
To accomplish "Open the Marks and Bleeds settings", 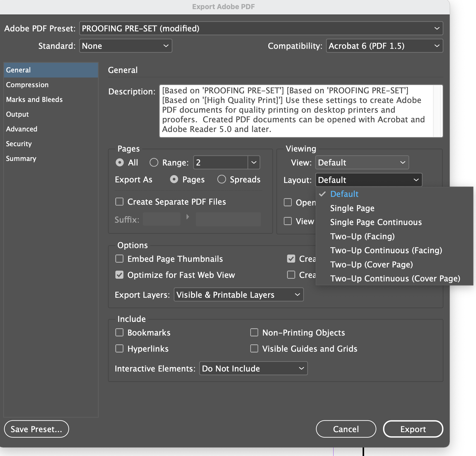I will [x=34, y=99].
